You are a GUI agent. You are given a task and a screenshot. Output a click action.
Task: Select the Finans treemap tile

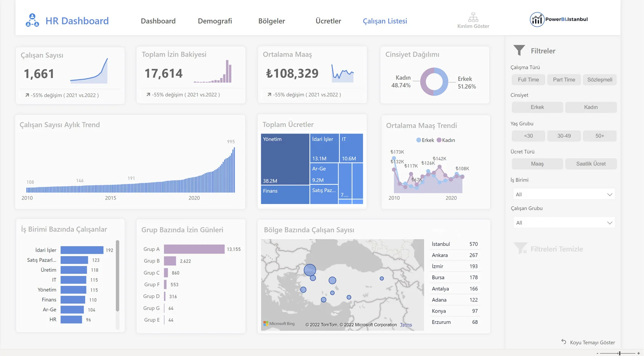coord(285,195)
